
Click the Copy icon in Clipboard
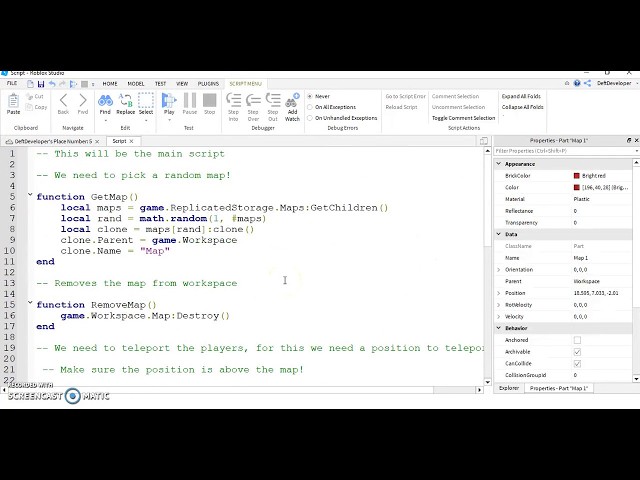(29, 107)
